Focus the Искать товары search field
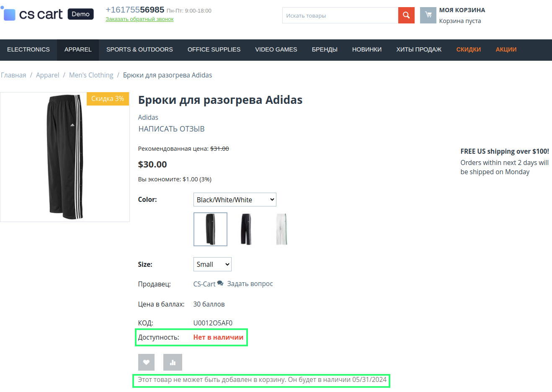The height and width of the screenshot is (392, 552). click(340, 15)
